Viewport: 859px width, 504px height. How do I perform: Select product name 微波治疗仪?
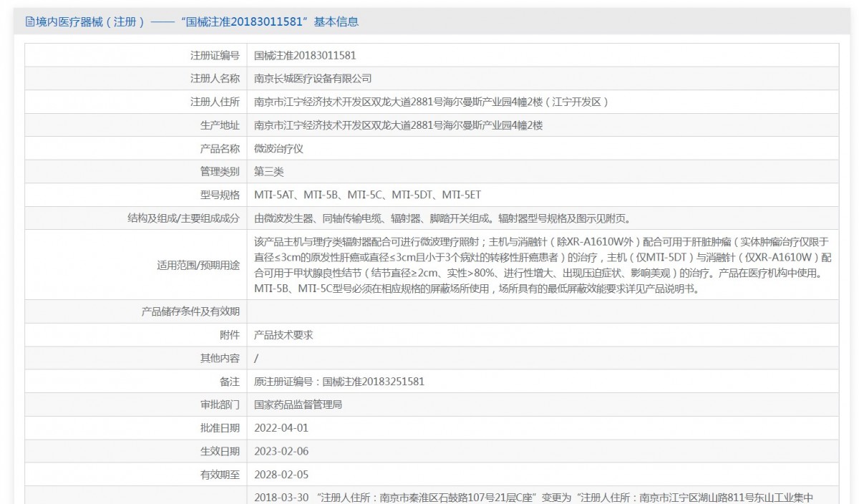pyautogui.click(x=279, y=149)
